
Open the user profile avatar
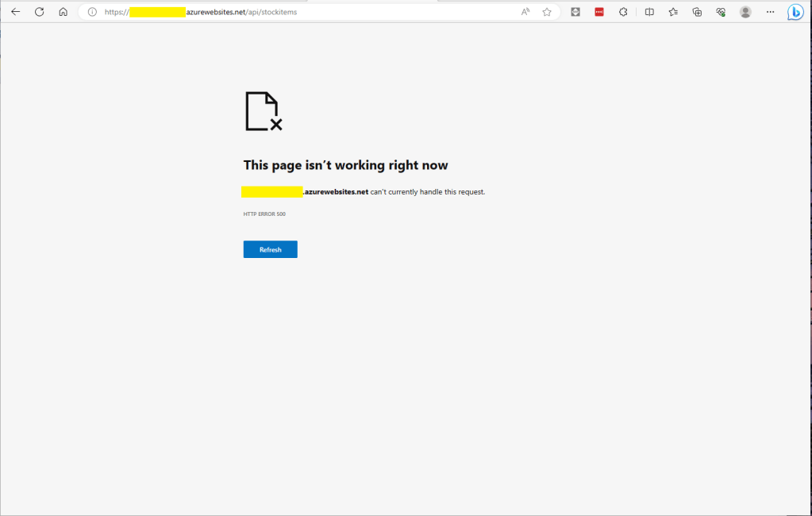(745, 12)
